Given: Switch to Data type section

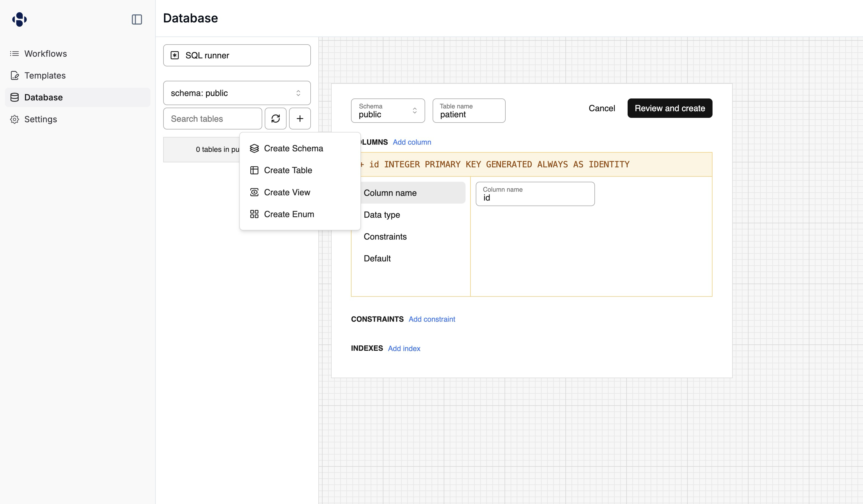Looking at the screenshot, I should click(x=381, y=215).
